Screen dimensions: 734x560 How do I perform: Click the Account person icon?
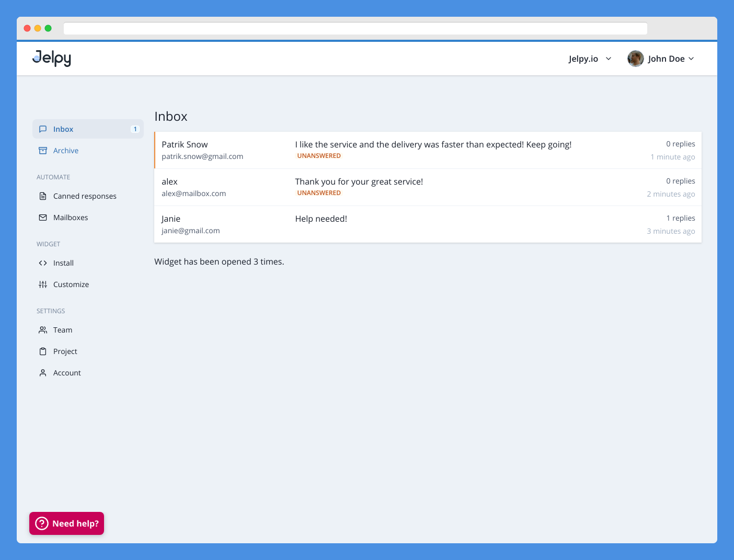(43, 373)
